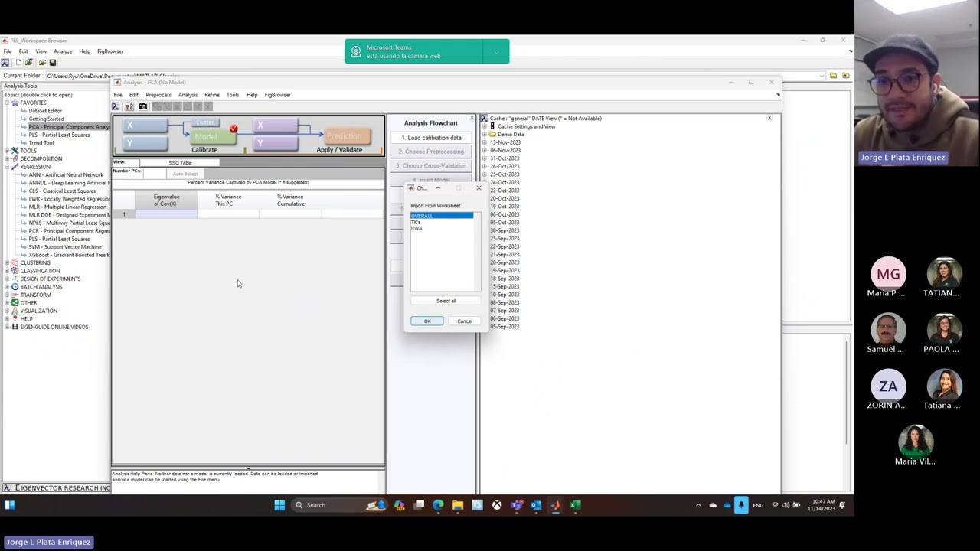
Task: Select SVM - Support Vector Machine item
Action: pyautogui.click(x=65, y=247)
